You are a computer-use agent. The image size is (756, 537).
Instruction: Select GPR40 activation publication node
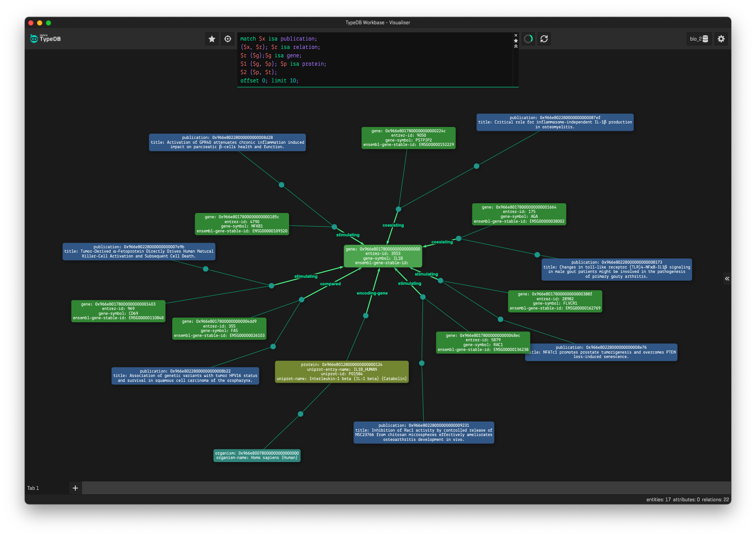point(227,142)
